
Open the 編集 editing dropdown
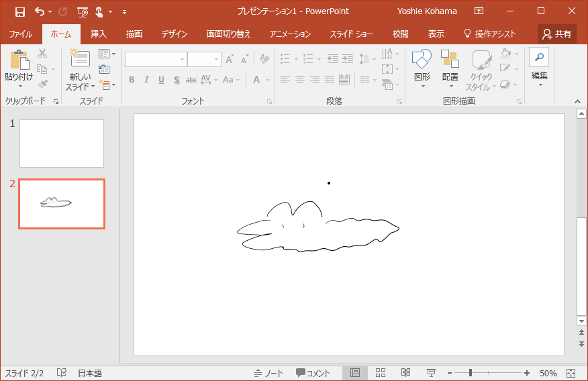coord(539,67)
